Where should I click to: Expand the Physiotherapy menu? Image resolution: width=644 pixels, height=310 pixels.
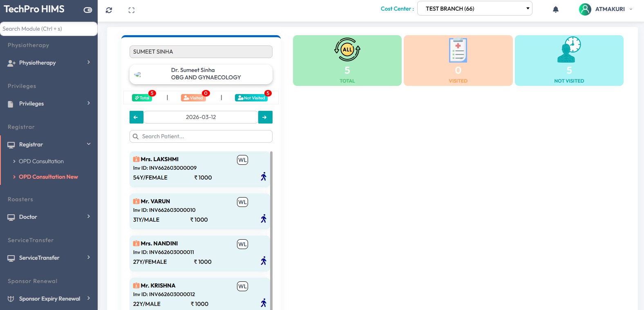tap(49, 63)
